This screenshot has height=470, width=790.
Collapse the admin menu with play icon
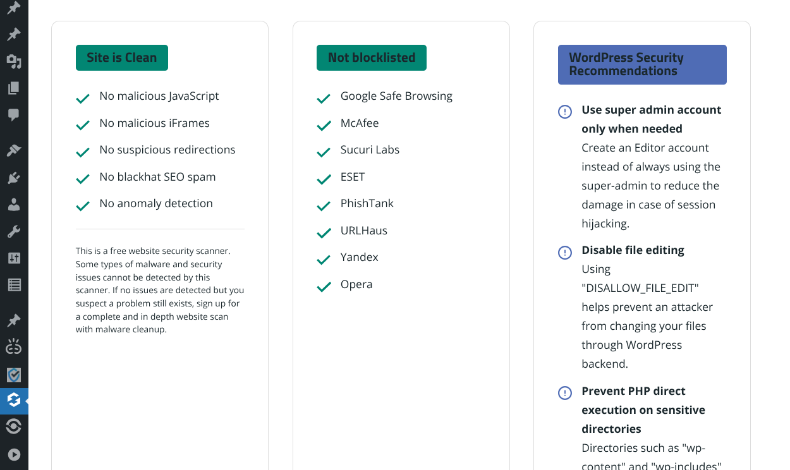14,454
